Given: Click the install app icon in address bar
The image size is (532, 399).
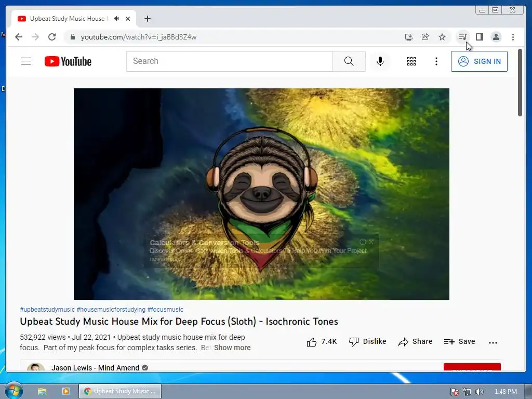Looking at the screenshot, I should [x=409, y=37].
